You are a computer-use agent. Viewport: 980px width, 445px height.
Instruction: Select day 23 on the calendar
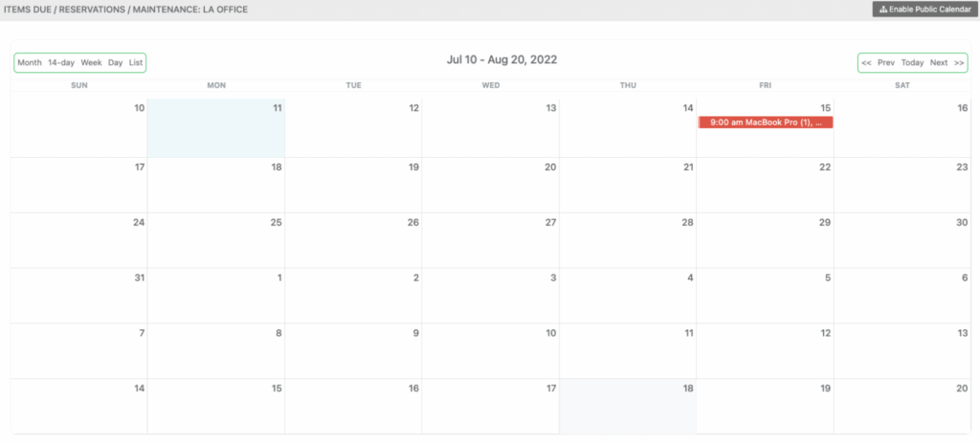pyautogui.click(x=902, y=185)
